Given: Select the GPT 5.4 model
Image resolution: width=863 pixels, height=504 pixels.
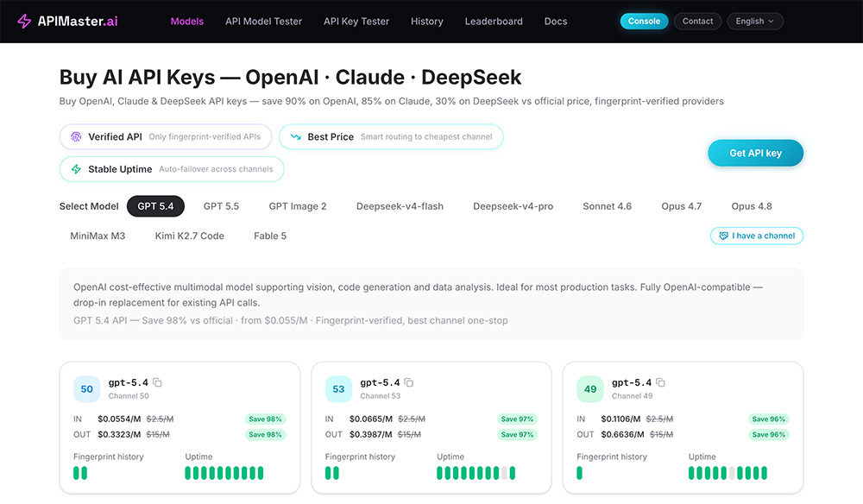Looking at the screenshot, I should coord(155,206).
